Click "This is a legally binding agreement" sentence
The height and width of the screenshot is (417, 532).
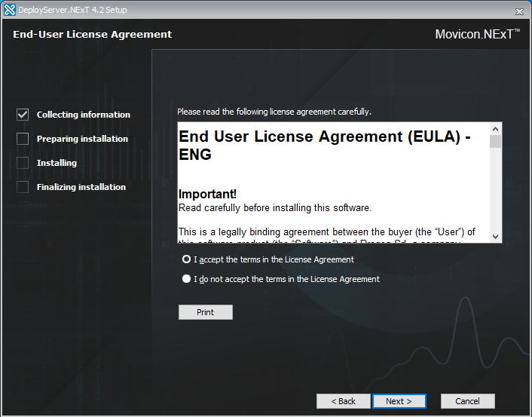[x=327, y=232]
